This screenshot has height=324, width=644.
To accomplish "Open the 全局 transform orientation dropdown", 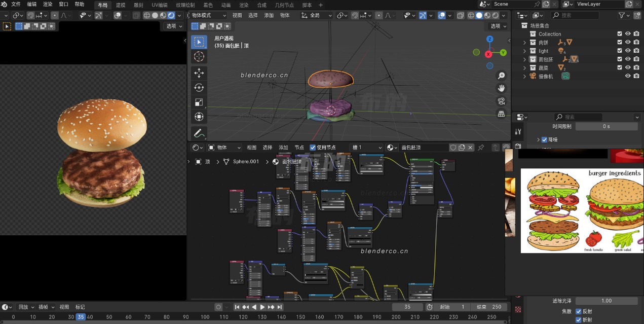I will pos(316,16).
